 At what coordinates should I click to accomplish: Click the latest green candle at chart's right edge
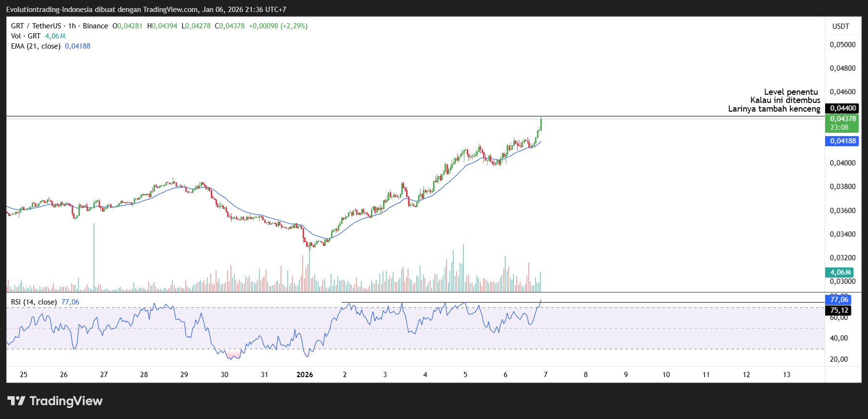pyautogui.click(x=541, y=124)
